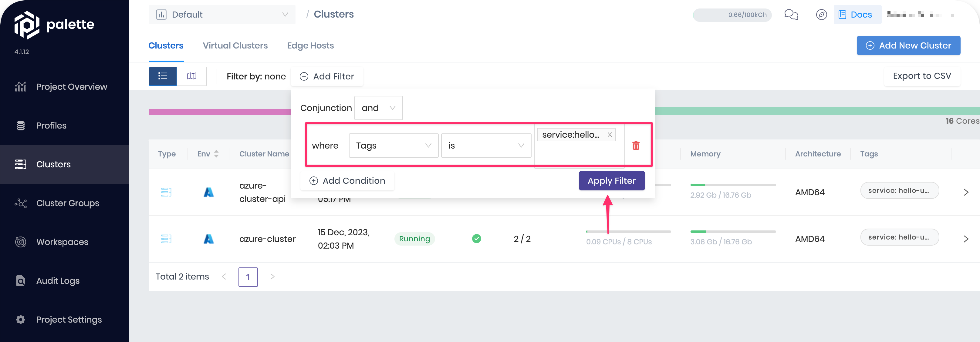Delete filter condition with trash icon
Screen dimensions: 980x342
[x=636, y=146]
